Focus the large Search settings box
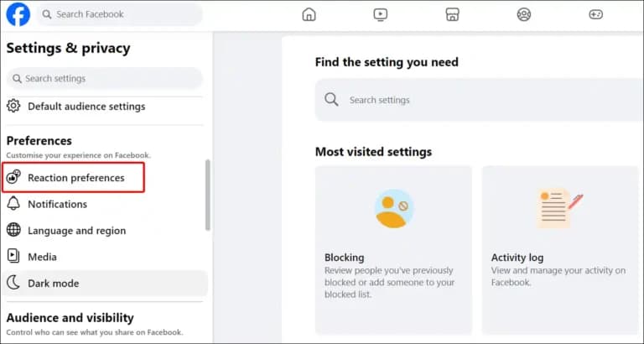 pos(480,100)
